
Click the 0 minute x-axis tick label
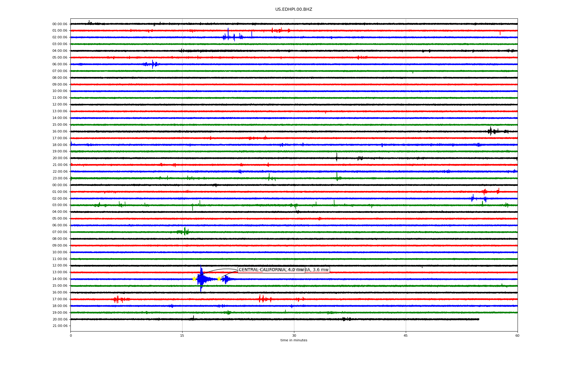(71, 335)
